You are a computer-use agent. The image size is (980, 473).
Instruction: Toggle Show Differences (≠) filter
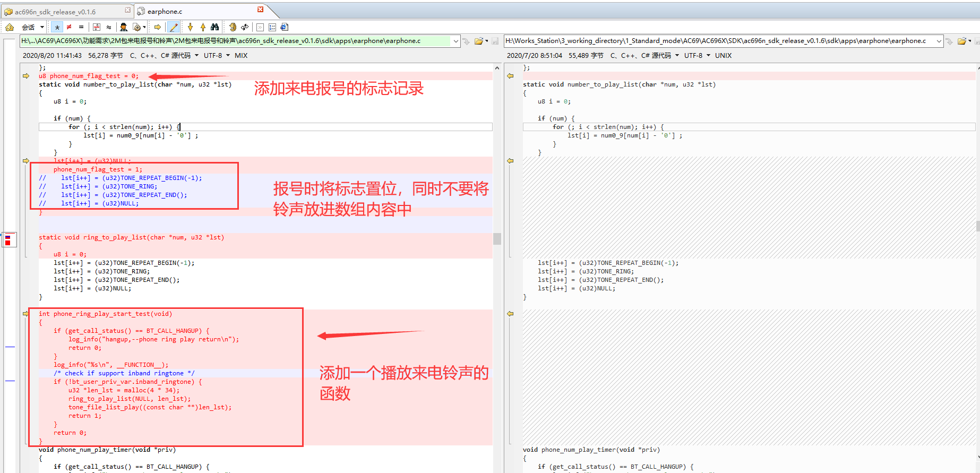pos(69,27)
